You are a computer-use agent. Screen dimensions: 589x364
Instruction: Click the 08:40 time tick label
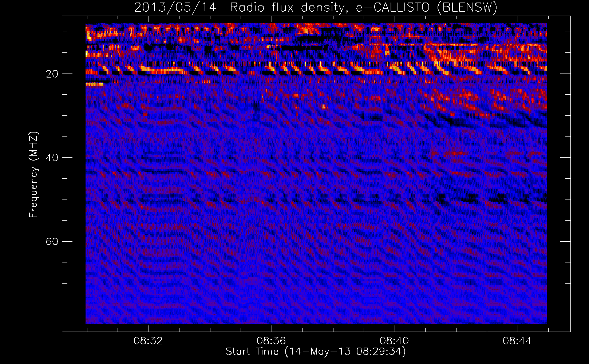pyautogui.click(x=394, y=341)
